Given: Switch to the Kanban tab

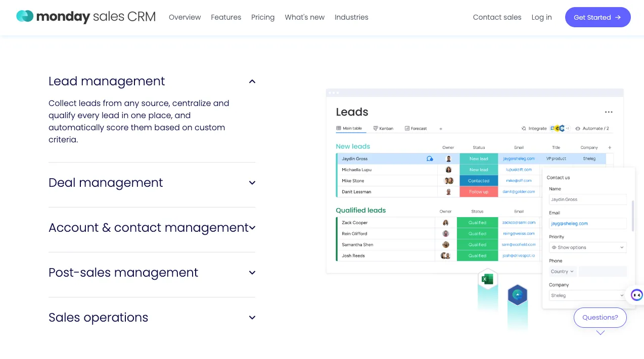Looking at the screenshot, I should pyautogui.click(x=383, y=129).
